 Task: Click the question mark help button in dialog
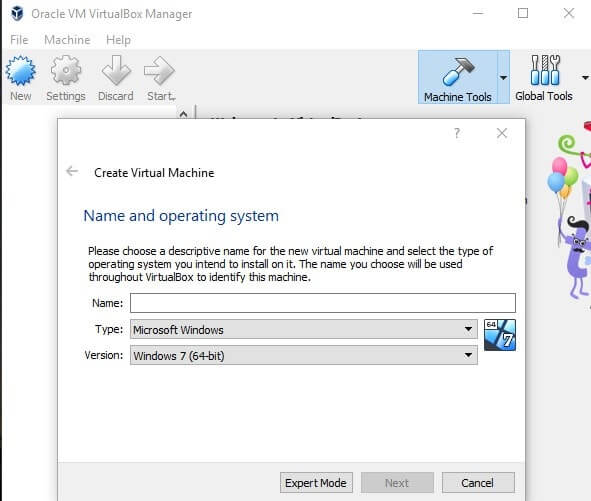coord(457,133)
